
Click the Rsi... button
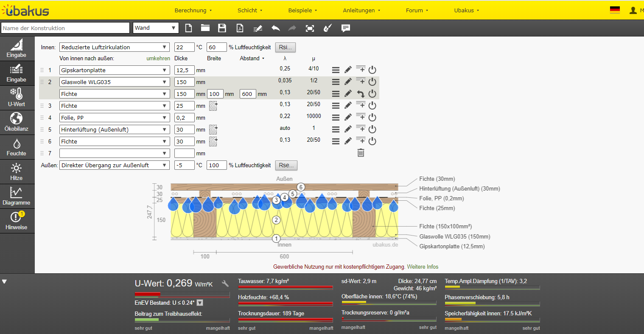(285, 47)
